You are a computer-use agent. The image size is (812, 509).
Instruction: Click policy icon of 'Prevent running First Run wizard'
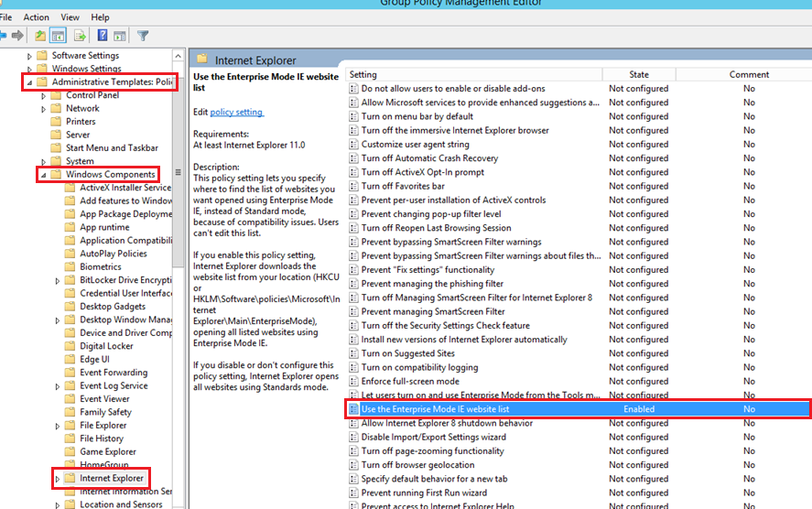pos(353,493)
